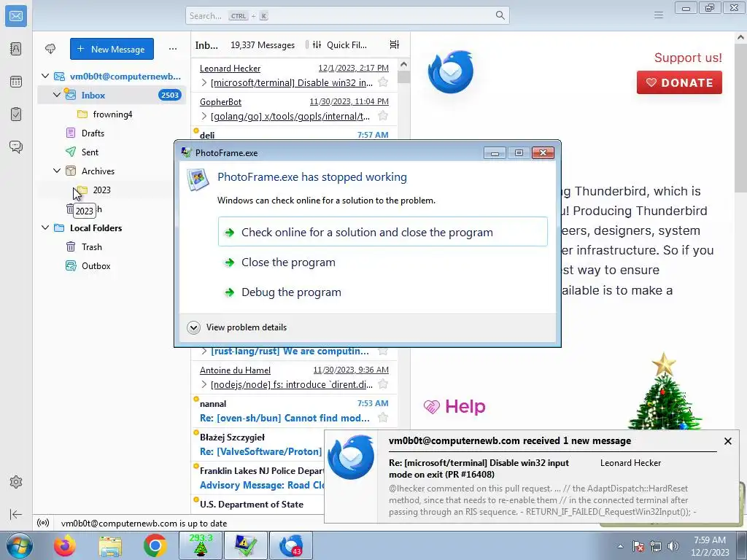The image size is (747, 560).
Task: Click the search magnifier icon
Action: (x=500, y=15)
